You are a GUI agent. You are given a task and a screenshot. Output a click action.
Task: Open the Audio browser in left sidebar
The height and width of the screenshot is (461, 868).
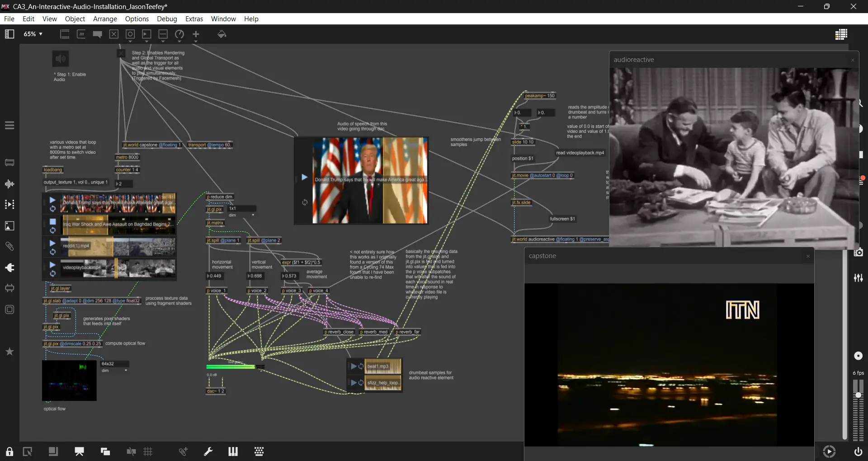(x=9, y=184)
